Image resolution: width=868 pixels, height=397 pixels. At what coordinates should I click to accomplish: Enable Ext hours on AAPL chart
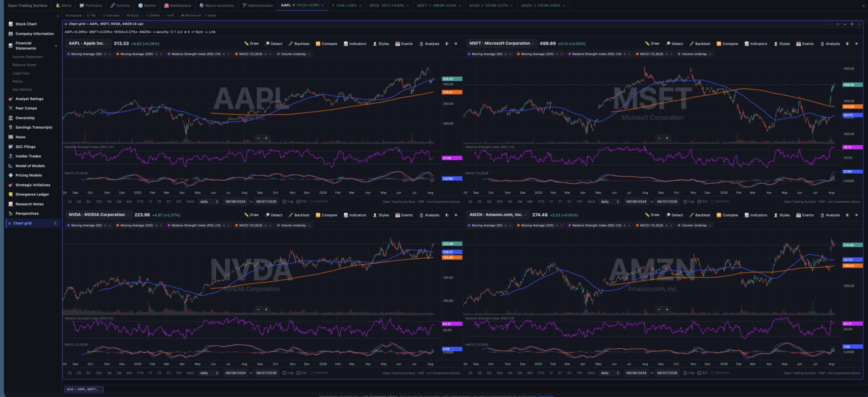click(x=302, y=202)
